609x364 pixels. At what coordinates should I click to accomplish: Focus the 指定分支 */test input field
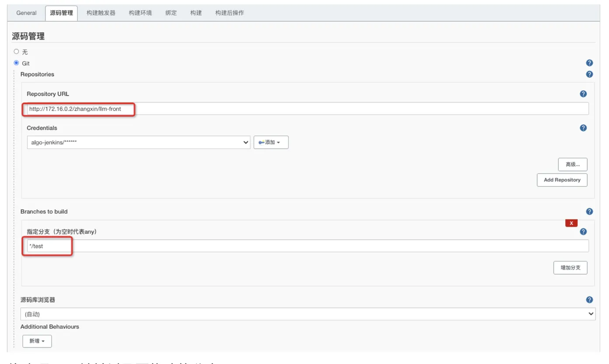308,246
